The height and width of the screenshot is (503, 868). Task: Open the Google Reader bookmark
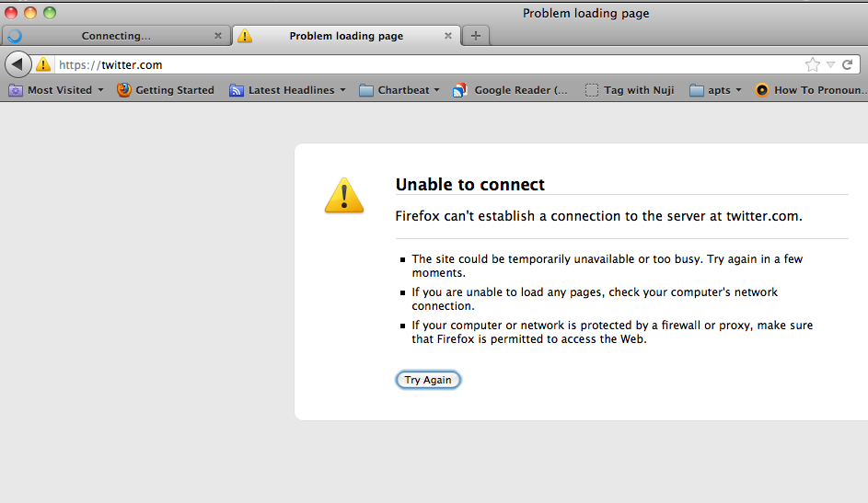pos(510,90)
